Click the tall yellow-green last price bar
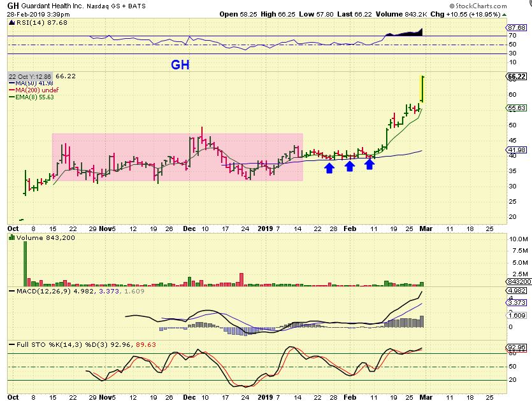The image size is (532, 401). (422, 89)
